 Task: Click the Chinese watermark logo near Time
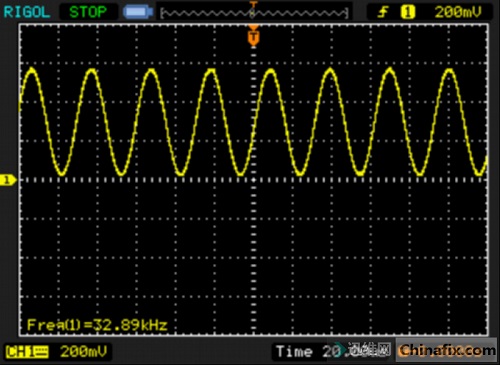[x=368, y=350]
